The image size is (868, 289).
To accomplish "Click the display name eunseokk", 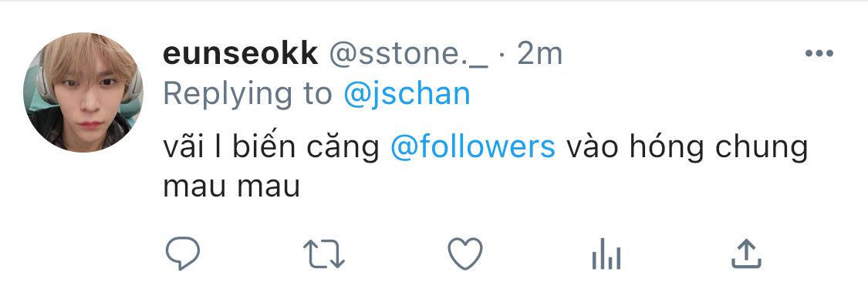I will (240, 54).
